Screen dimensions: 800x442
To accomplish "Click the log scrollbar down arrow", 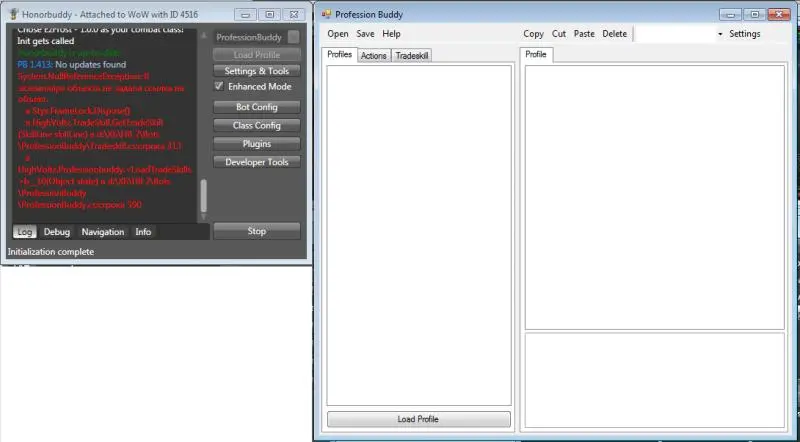I will [x=204, y=217].
